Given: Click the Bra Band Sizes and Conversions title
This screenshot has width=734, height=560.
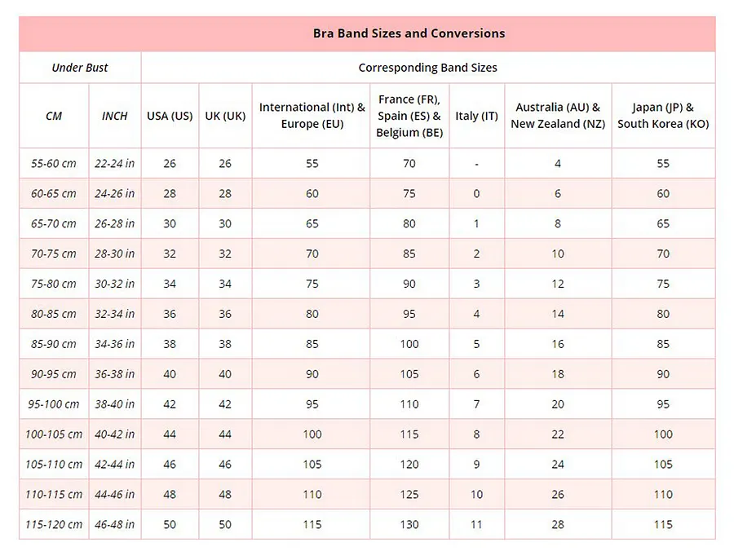Looking at the screenshot, I should point(409,33).
